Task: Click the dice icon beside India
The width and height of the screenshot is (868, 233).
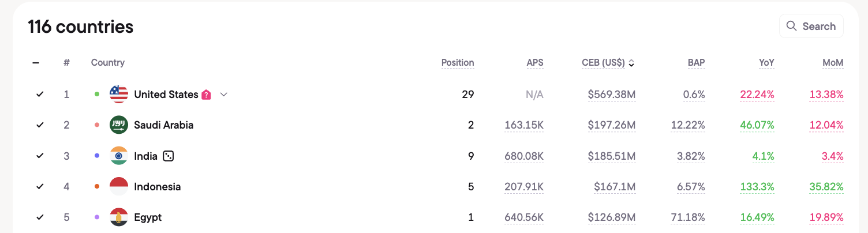Action: click(x=168, y=156)
